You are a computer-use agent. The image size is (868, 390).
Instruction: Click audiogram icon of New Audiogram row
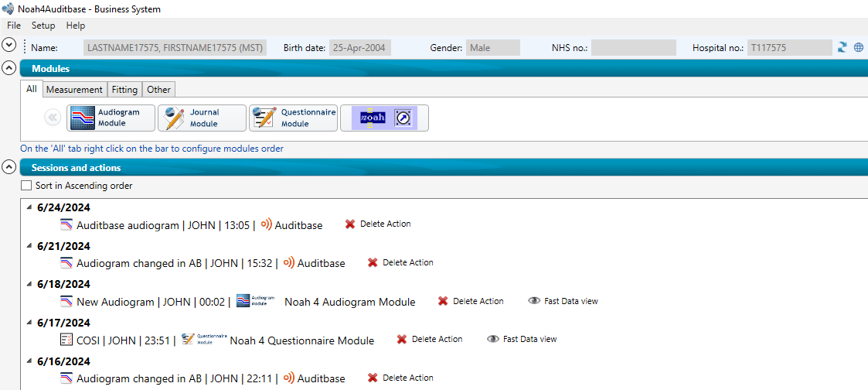coord(66,302)
